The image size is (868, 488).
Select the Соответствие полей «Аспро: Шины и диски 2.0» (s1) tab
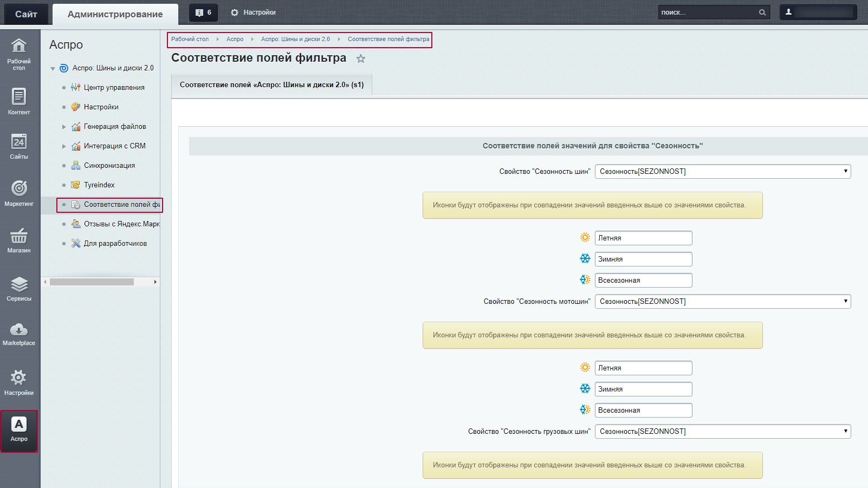(271, 84)
